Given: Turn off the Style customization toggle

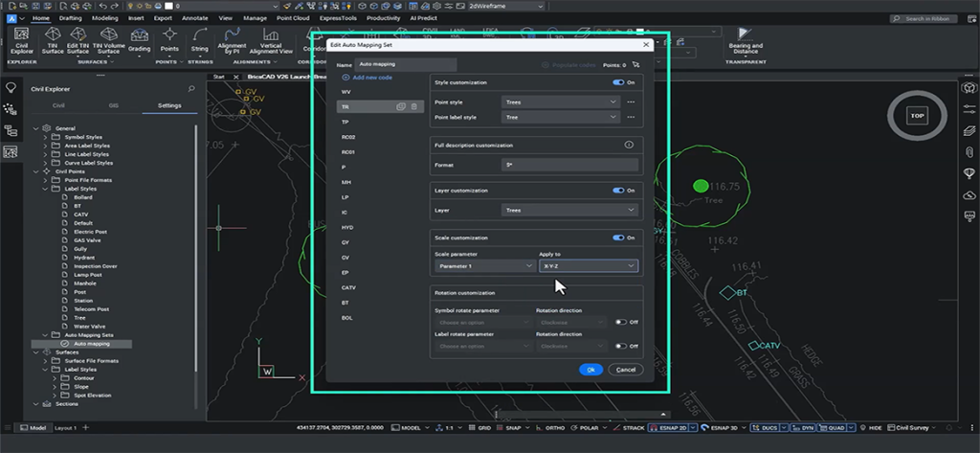Looking at the screenshot, I should tap(618, 83).
